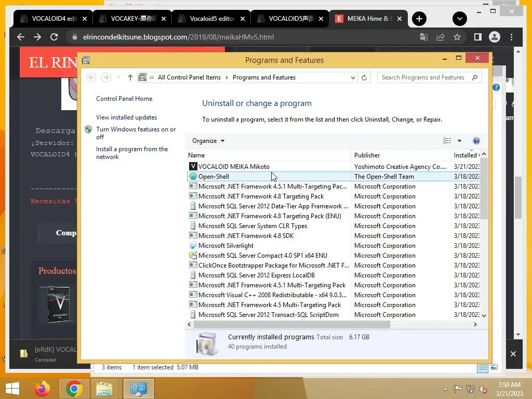Select Microsoft SQL Server Compact 4.0 SP1 row
532x399 pixels.
[x=334, y=255]
